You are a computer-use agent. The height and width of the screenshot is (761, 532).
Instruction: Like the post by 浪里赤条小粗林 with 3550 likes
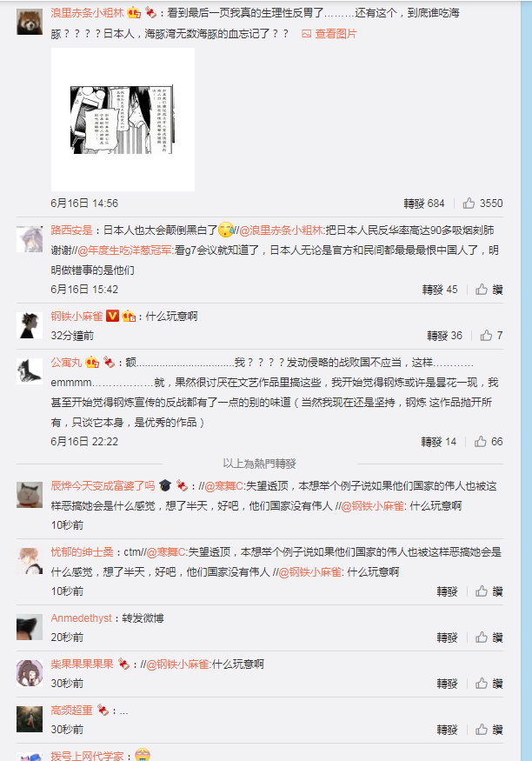(x=469, y=203)
